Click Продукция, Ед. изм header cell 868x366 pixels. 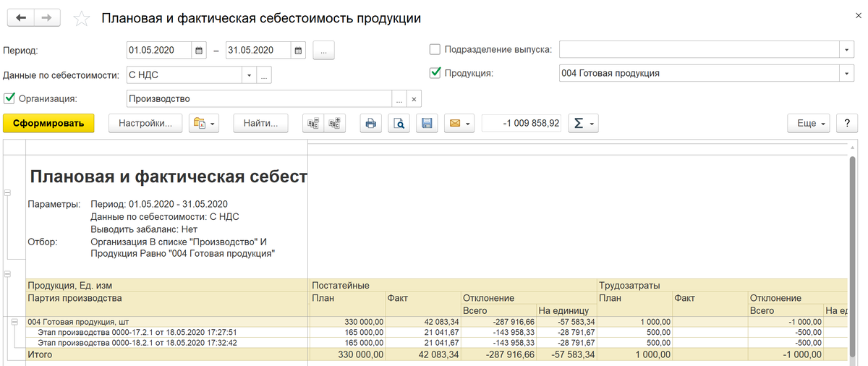coord(168,286)
